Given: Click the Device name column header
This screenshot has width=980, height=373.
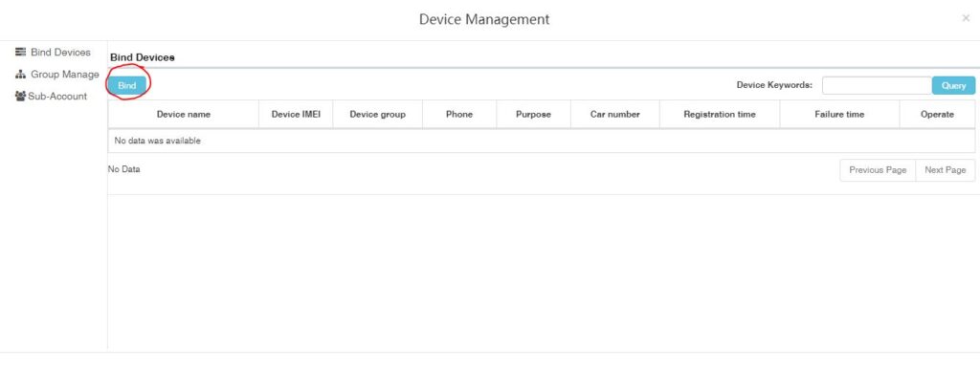Looking at the screenshot, I should tap(183, 115).
